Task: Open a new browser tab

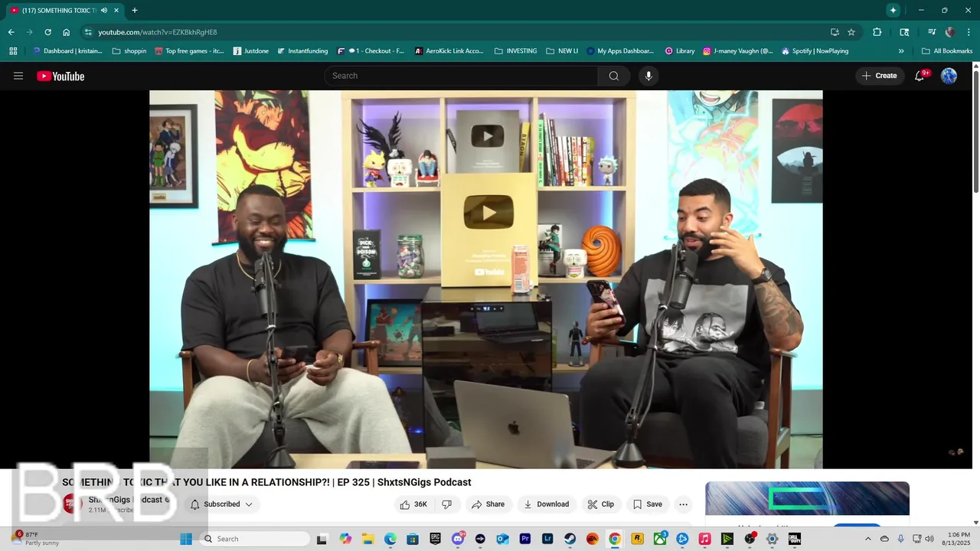Action: [135, 11]
